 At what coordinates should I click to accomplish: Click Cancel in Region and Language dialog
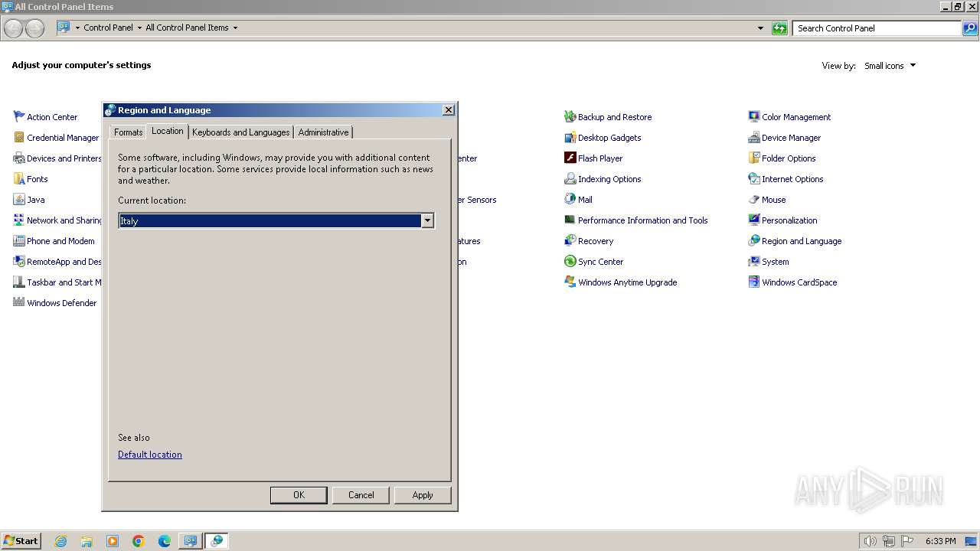[x=361, y=495]
